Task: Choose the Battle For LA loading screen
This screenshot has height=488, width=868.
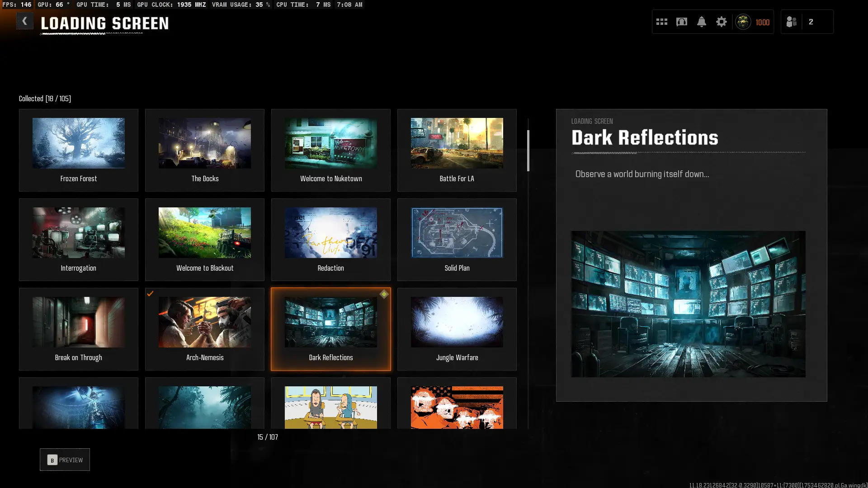Action: pyautogui.click(x=457, y=150)
